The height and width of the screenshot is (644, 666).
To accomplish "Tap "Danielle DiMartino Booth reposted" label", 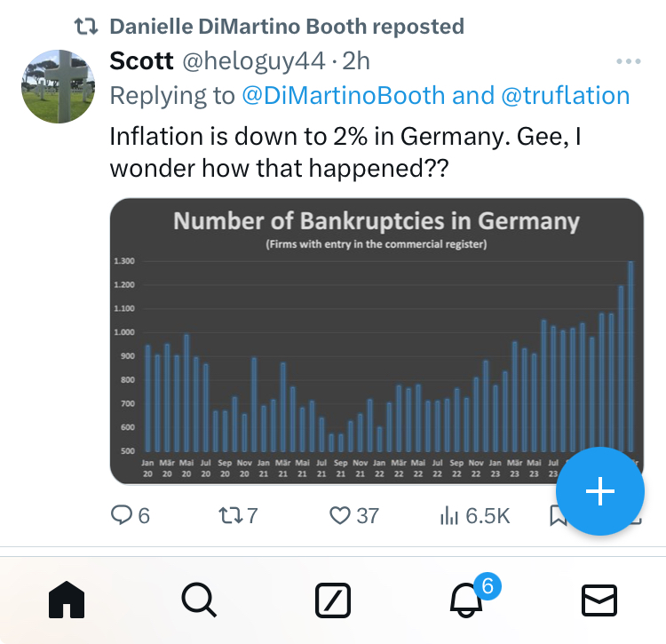I will [286, 26].
